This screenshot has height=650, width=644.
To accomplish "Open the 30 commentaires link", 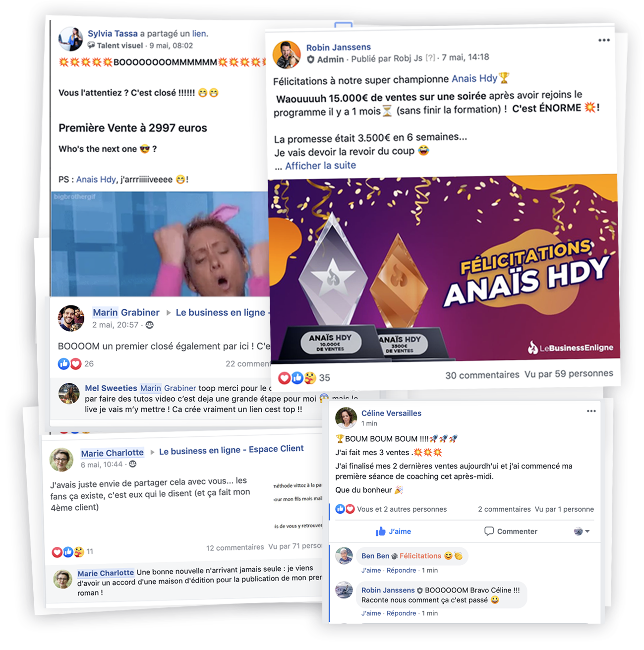I will tap(482, 375).
